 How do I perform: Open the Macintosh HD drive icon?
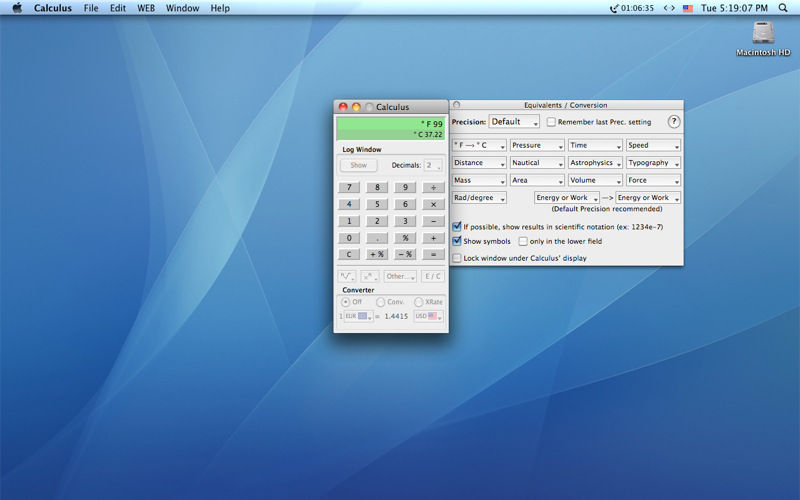[x=763, y=38]
